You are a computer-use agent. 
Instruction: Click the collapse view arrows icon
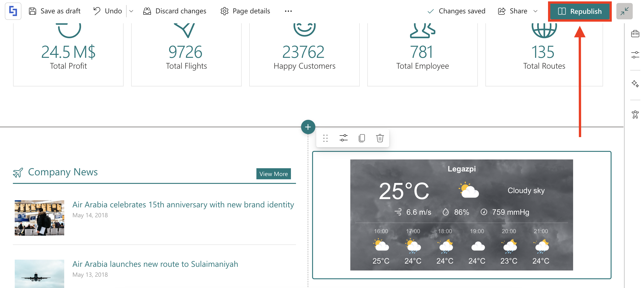[x=624, y=11]
